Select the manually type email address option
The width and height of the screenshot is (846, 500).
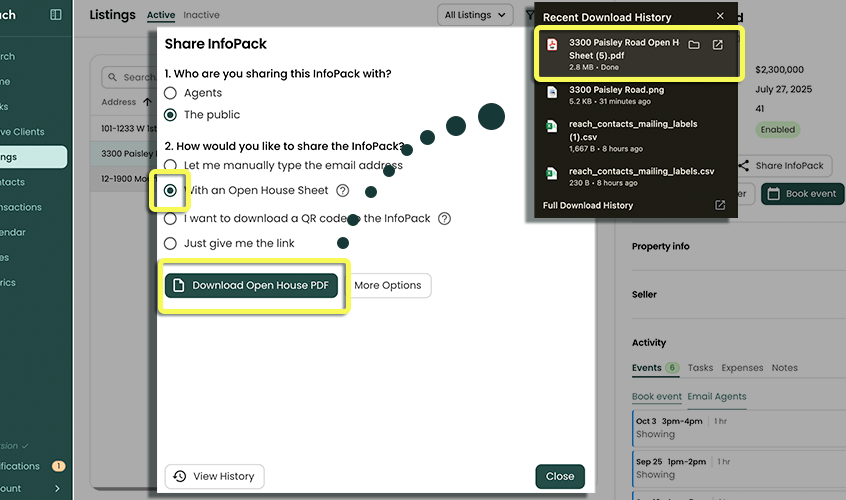tap(171, 165)
